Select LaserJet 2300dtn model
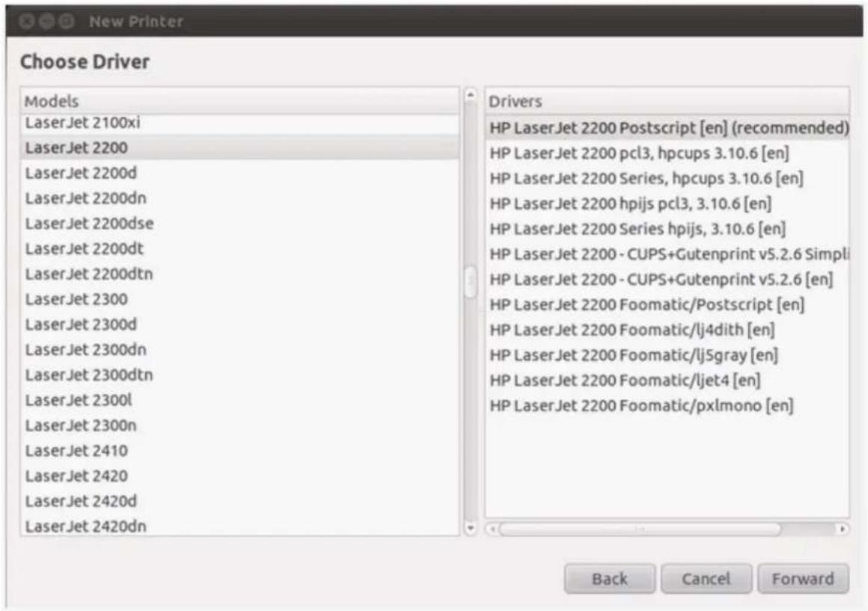 tap(239, 375)
